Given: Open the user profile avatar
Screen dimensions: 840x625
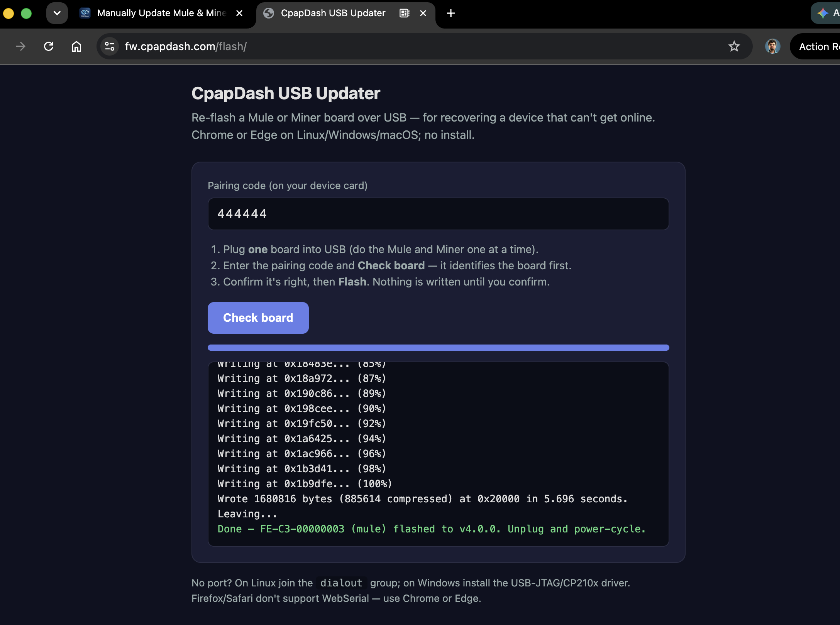Looking at the screenshot, I should point(772,47).
